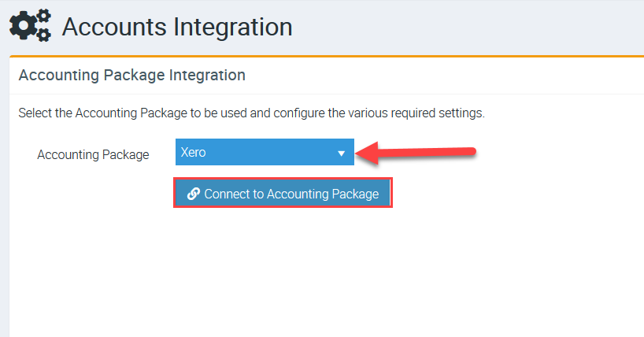Click the instruction text about required settings
The height and width of the screenshot is (337, 644).
[x=251, y=113]
